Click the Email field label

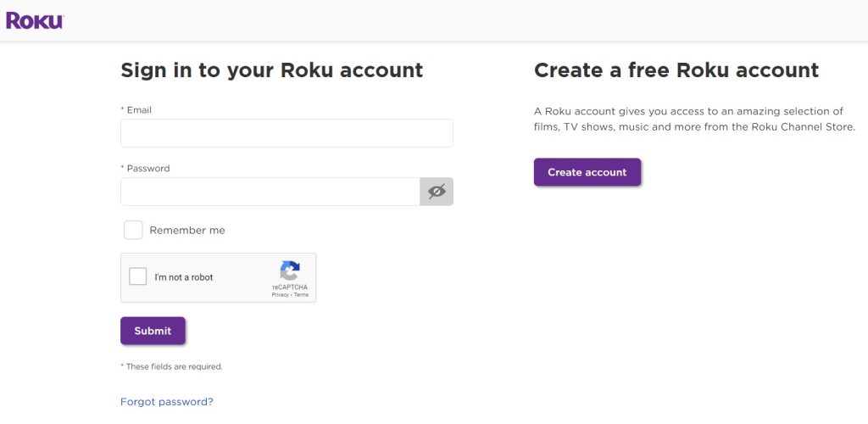(136, 110)
